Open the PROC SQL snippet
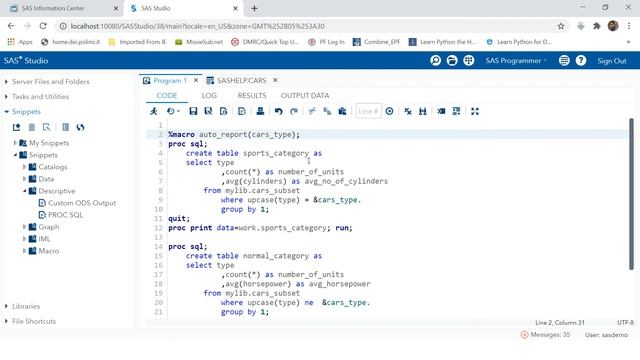Image resolution: width=640 pixels, height=360 pixels. coord(65,215)
